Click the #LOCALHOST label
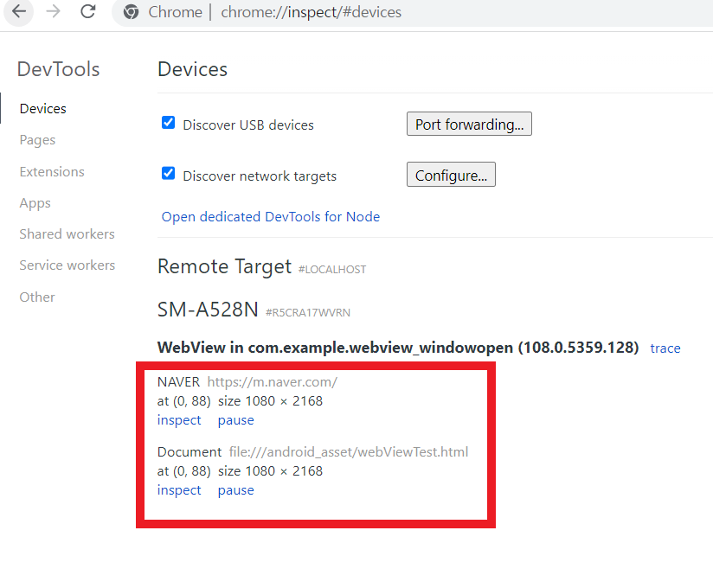 [x=332, y=270]
